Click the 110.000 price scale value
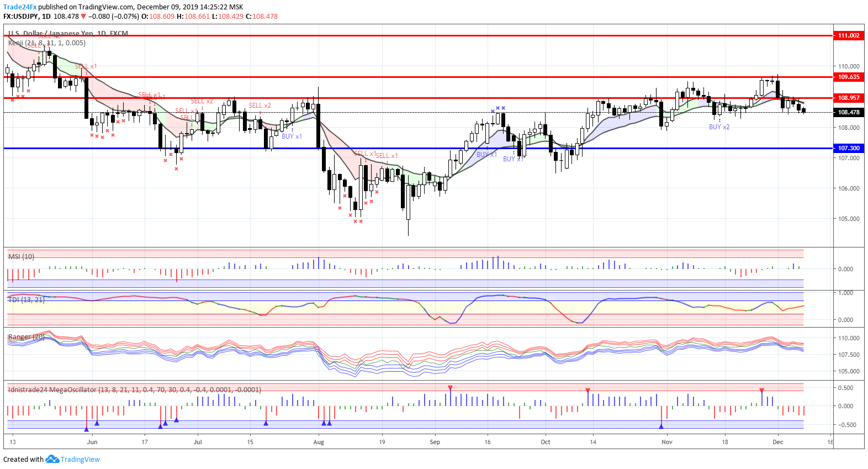 coord(849,66)
